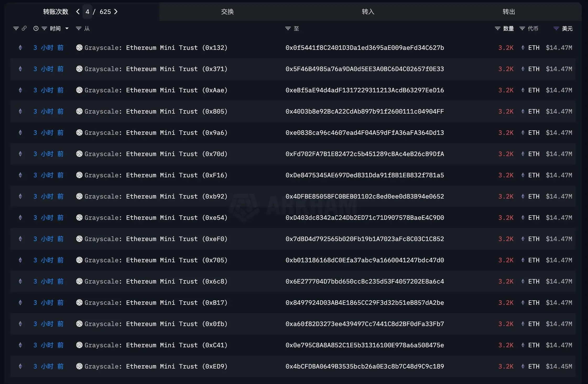Click the 3 小时 前 timestamp on the first row
588x384 pixels.
point(48,47)
